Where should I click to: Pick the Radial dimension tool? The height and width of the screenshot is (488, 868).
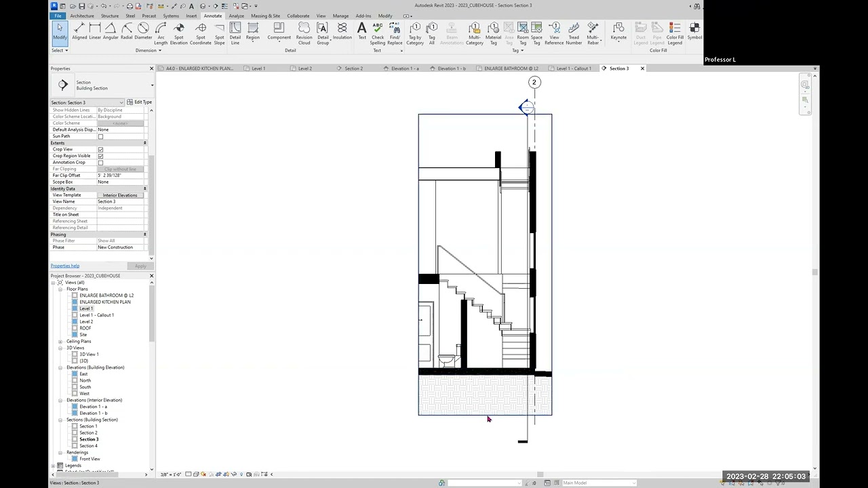coord(127,31)
